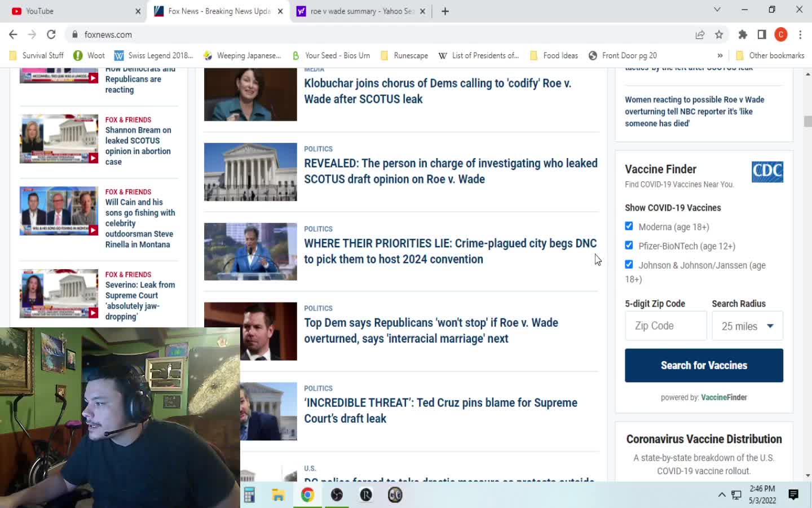
Task: Show hidden system tray icons
Action: 722,495
